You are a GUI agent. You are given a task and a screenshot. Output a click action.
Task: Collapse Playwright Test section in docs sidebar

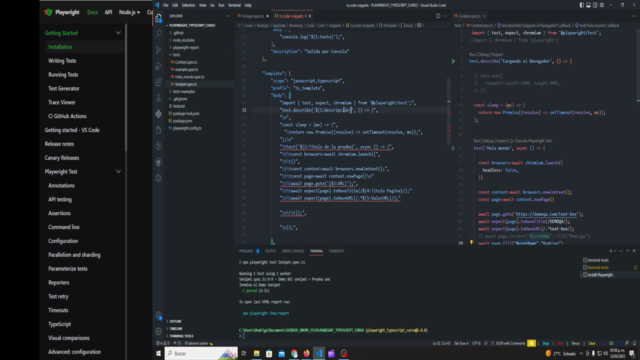(118, 172)
